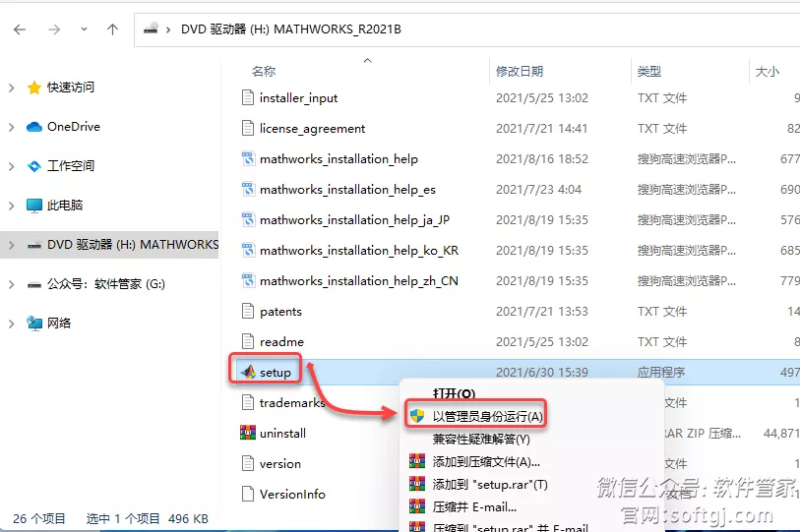Sort by 类型 column header
The height and width of the screenshot is (532, 800).
(x=649, y=72)
